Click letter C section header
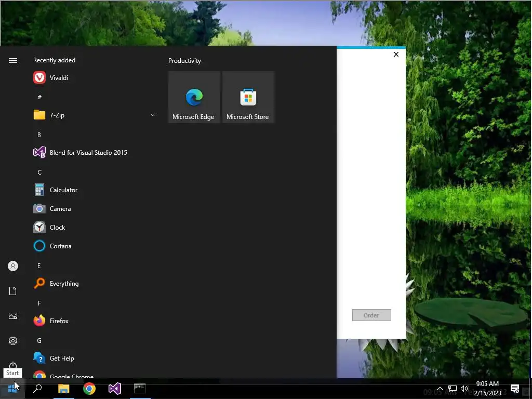 [39, 172]
